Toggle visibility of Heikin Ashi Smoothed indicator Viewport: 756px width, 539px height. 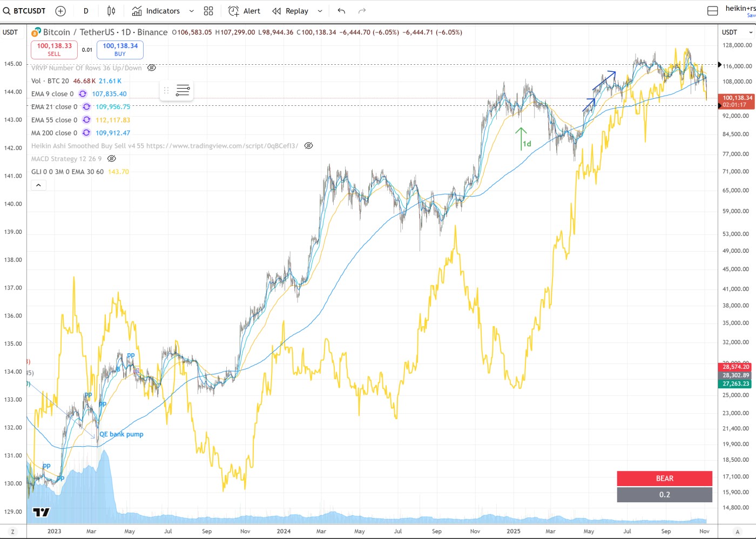coord(308,146)
